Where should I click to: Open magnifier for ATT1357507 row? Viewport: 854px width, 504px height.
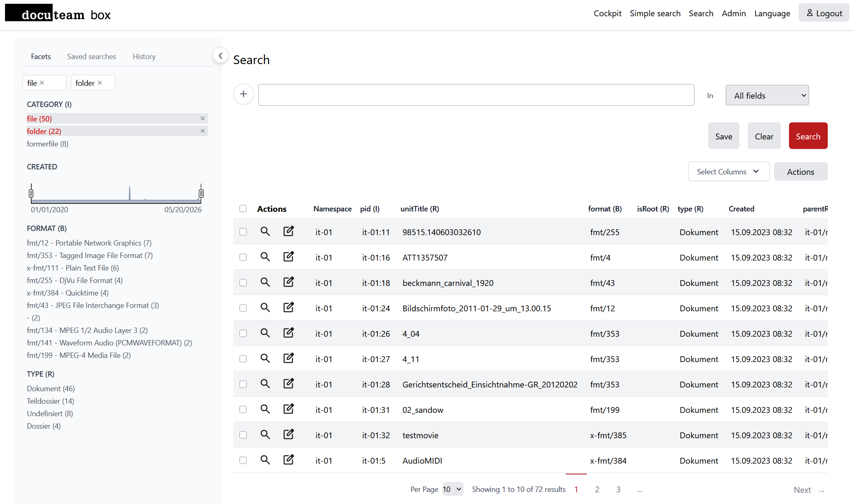click(265, 257)
